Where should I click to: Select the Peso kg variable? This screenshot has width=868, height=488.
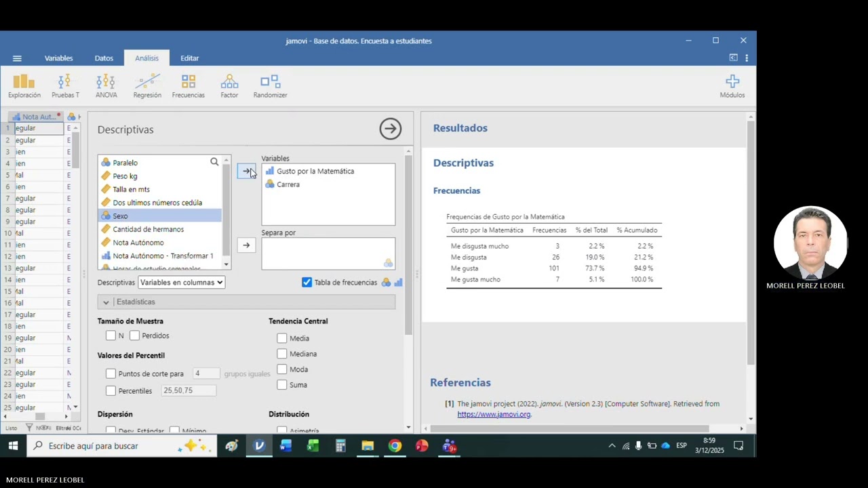(160, 176)
